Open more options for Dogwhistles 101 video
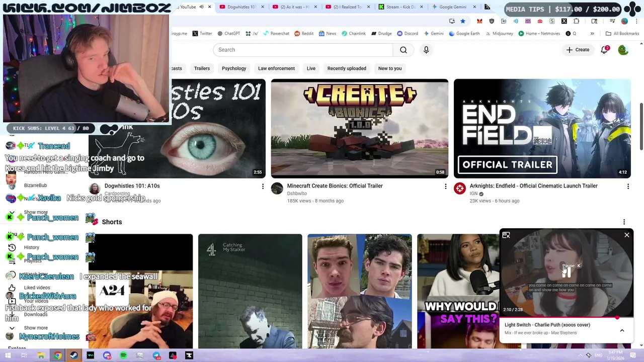Viewport: 644px width, 362px height. (x=262, y=187)
